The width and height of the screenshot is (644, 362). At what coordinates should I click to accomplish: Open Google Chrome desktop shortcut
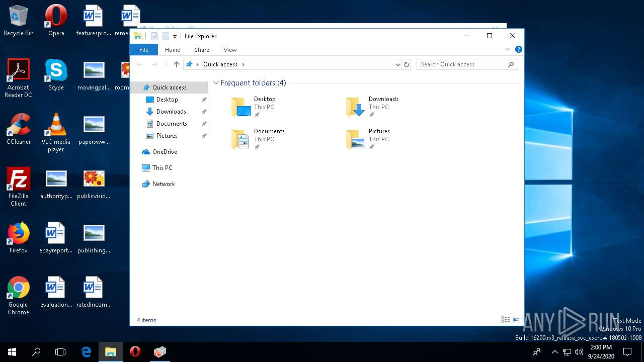pos(19,296)
